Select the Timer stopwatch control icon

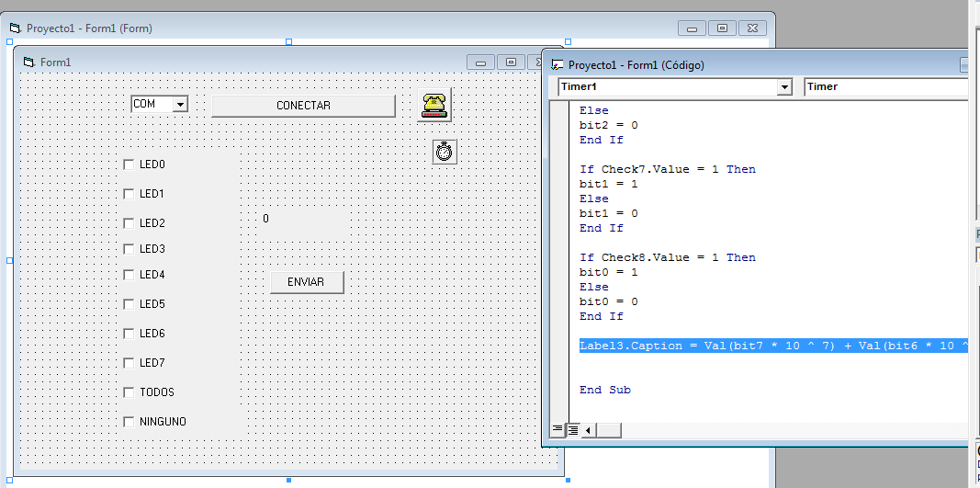click(445, 152)
